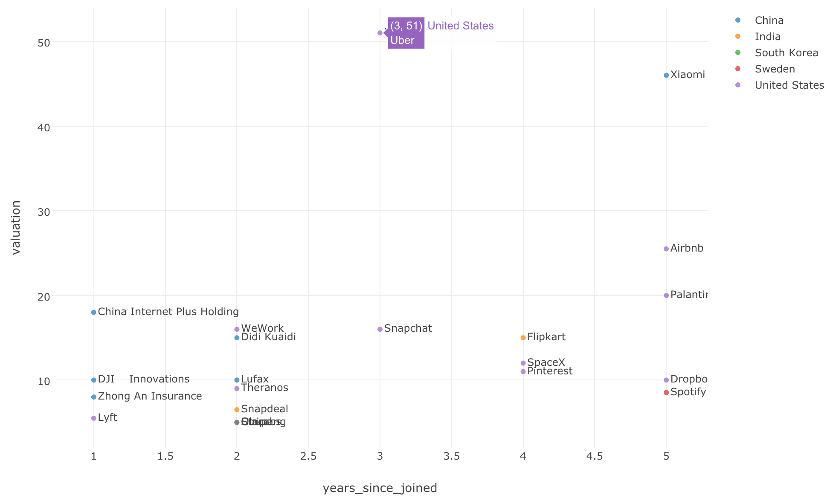Image resolution: width=830 pixels, height=504 pixels.
Task: Click the China Internet Plus Holding point
Action: [x=94, y=312]
